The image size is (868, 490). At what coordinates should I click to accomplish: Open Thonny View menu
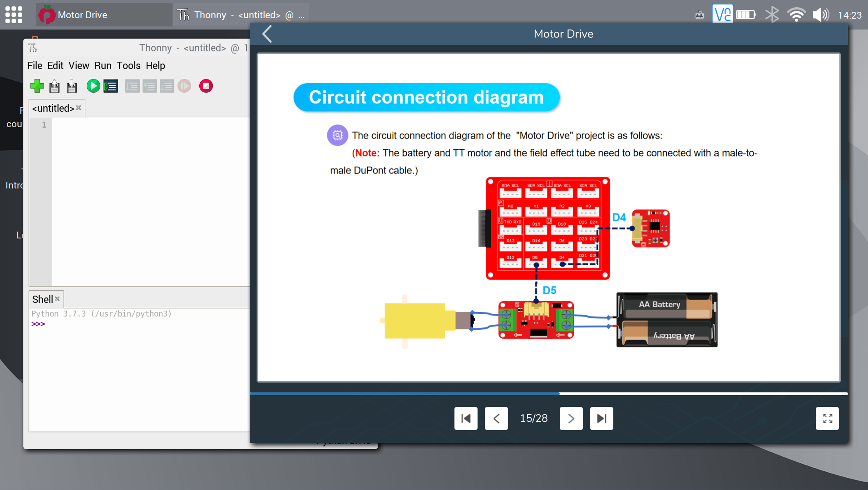(79, 65)
